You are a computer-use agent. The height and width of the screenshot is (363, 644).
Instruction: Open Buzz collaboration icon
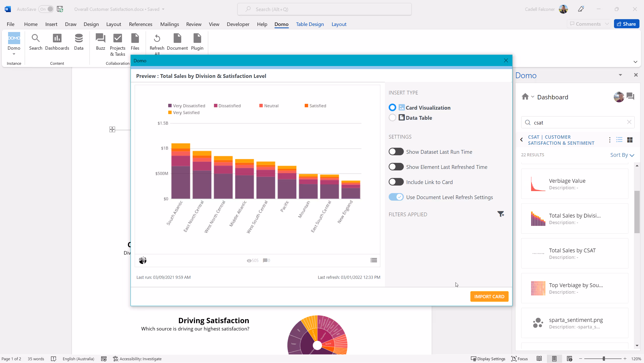[100, 42]
